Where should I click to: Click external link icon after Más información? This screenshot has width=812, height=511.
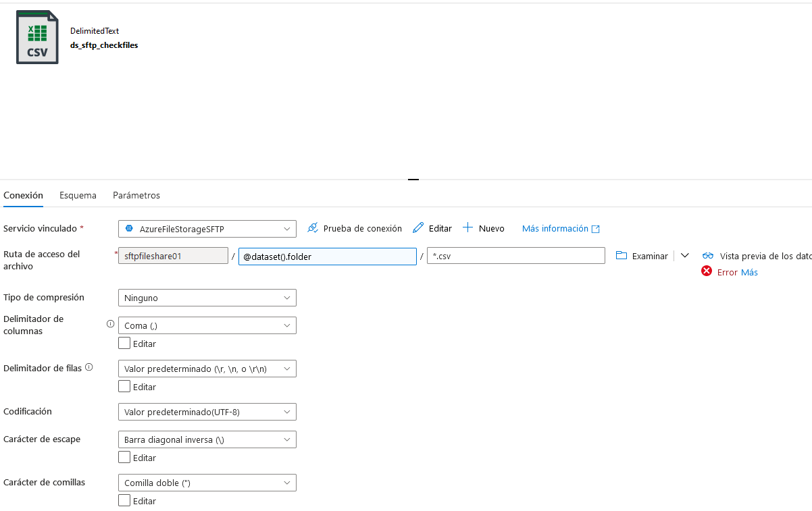click(x=596, y=229)
